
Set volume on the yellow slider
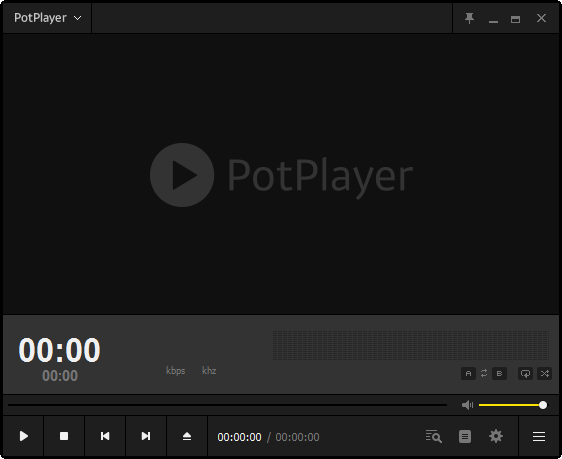[513, 405]
